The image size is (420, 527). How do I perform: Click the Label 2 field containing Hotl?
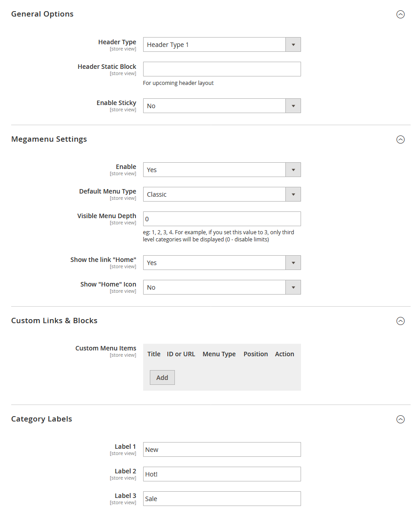tap(221, 474)
